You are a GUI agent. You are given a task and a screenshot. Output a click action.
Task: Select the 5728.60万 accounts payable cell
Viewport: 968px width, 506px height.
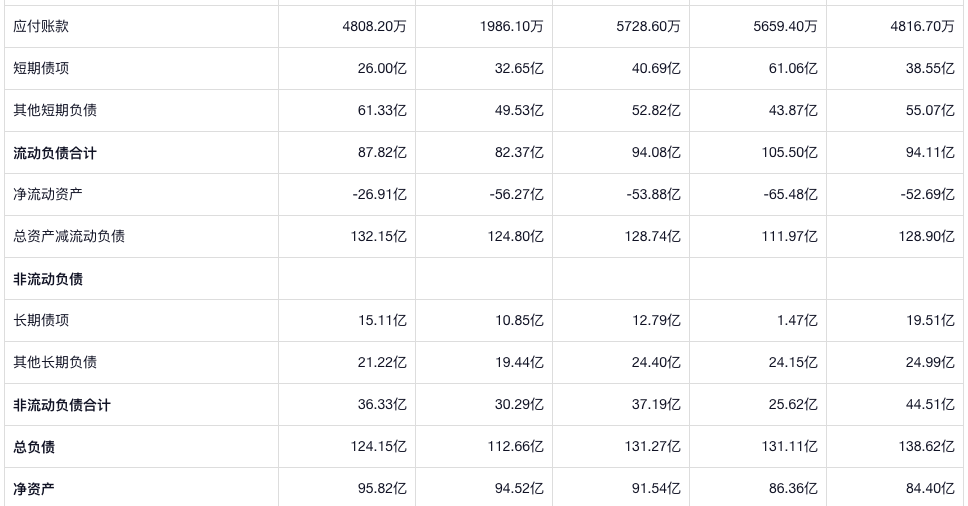click(648, 27)
